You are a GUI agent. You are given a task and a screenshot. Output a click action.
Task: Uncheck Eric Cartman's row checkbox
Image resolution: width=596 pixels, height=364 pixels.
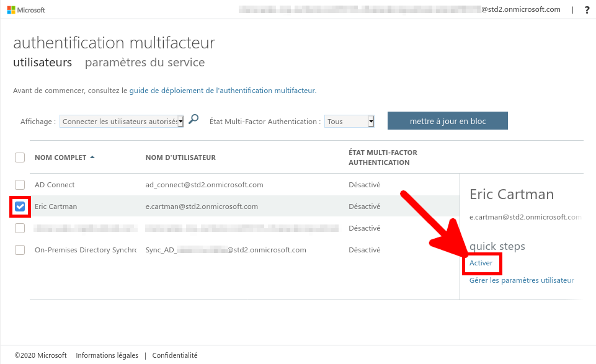pyautogui.click(x=19, y=206)
